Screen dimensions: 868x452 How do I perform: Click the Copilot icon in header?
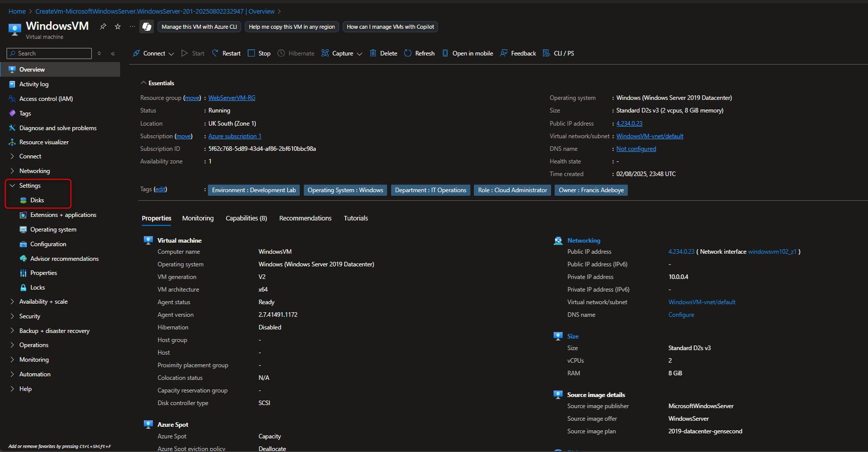[147, 27]
